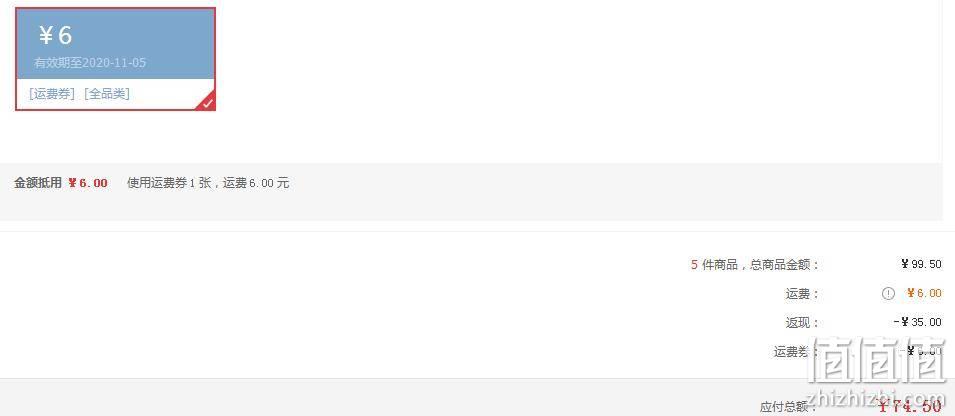Click the 值值值 watermark logo
The height and width of the screenshot is (416, 955).
pyautogui.click(x=877, y=359)
